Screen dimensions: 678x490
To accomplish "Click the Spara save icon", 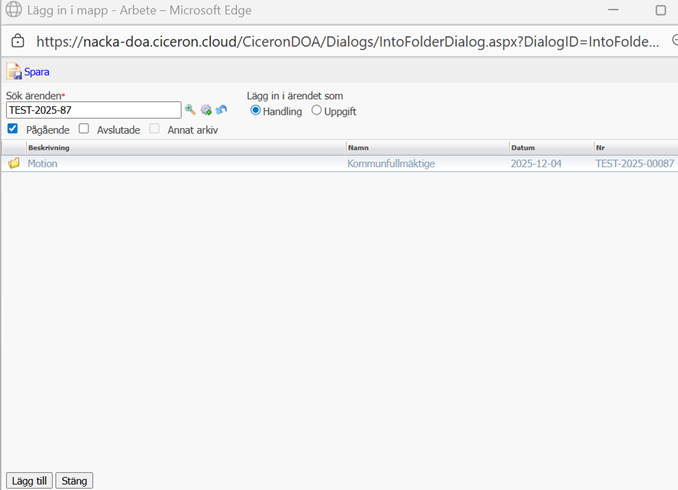I will [x=14, y=72].
